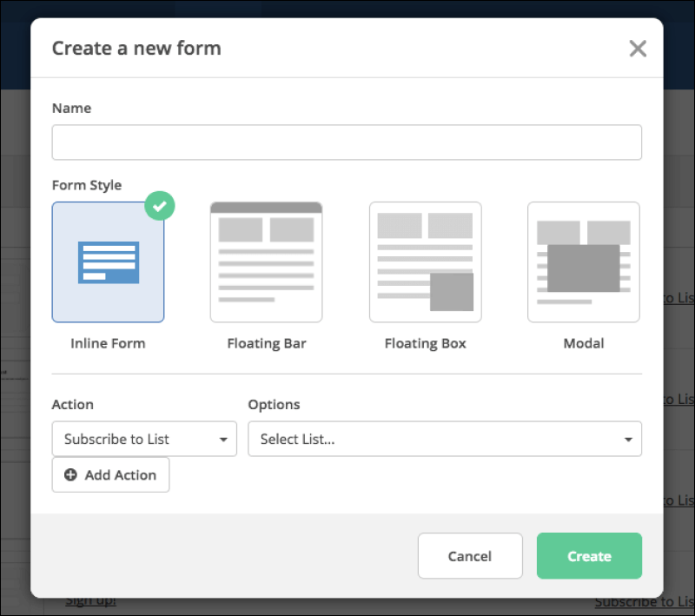Viewport: 695px width, 616px height.
Task: Click the Select List dropdown caret
Action: coord(628,439)
